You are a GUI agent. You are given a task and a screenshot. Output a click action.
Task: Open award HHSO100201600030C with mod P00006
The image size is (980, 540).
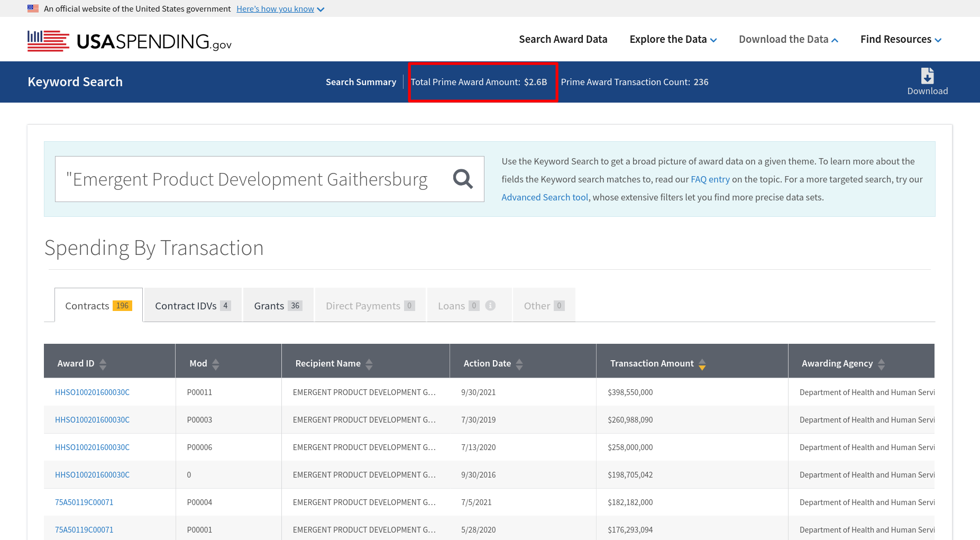(x=92, y=447)
